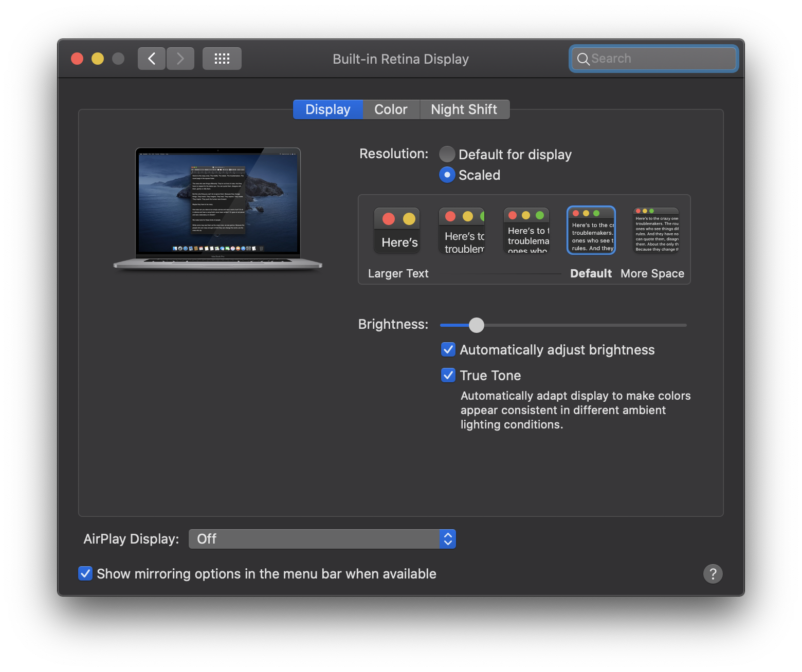This screenshot has height=672, width=802.
Task: Click the Brightness slider knob
Action: 477,325
